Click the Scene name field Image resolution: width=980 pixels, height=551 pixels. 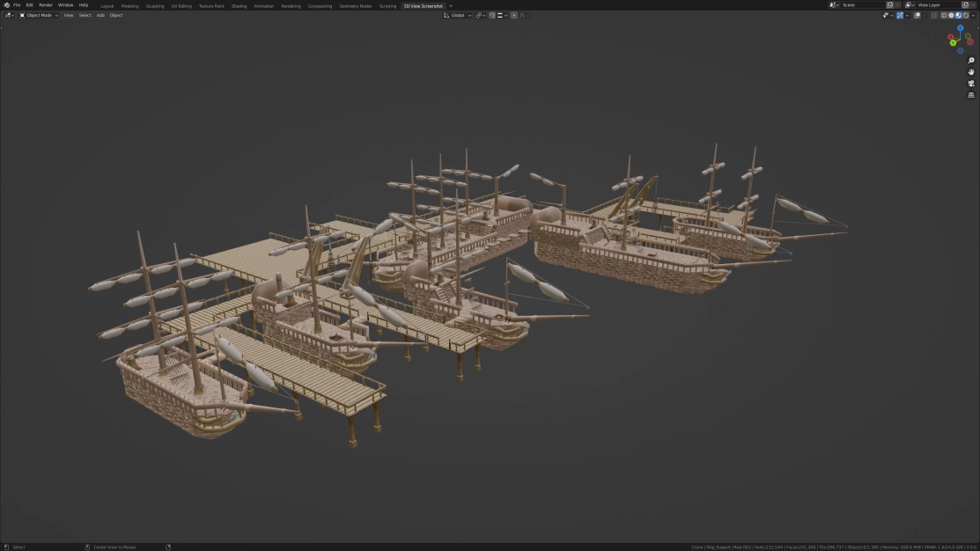pos(861,5)
